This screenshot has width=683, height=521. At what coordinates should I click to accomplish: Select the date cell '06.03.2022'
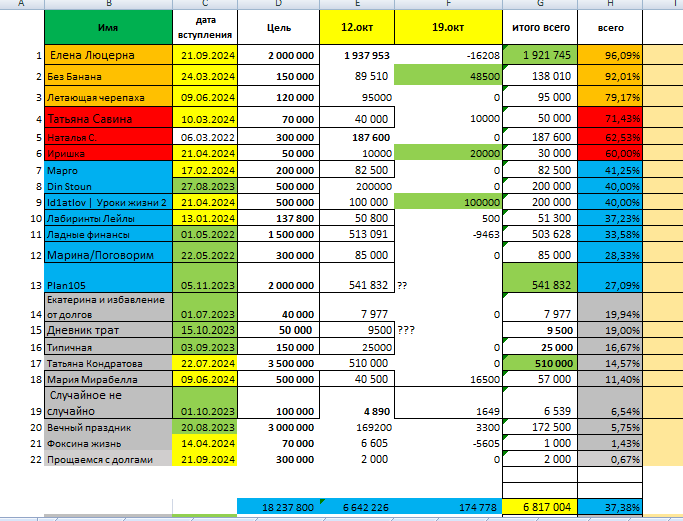(x=205, y=136)
